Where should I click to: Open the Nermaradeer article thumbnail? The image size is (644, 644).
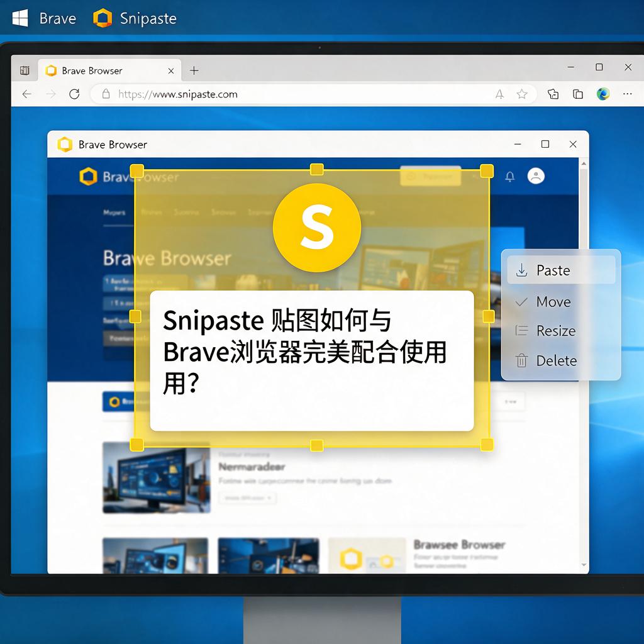tap(157, 477)
